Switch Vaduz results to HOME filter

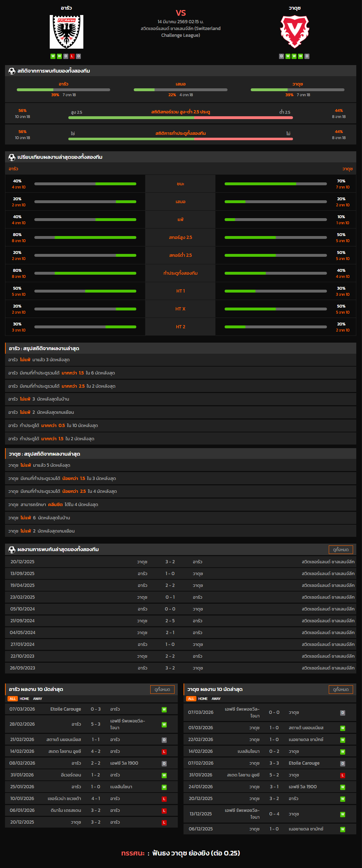click(x=203, y=699)
